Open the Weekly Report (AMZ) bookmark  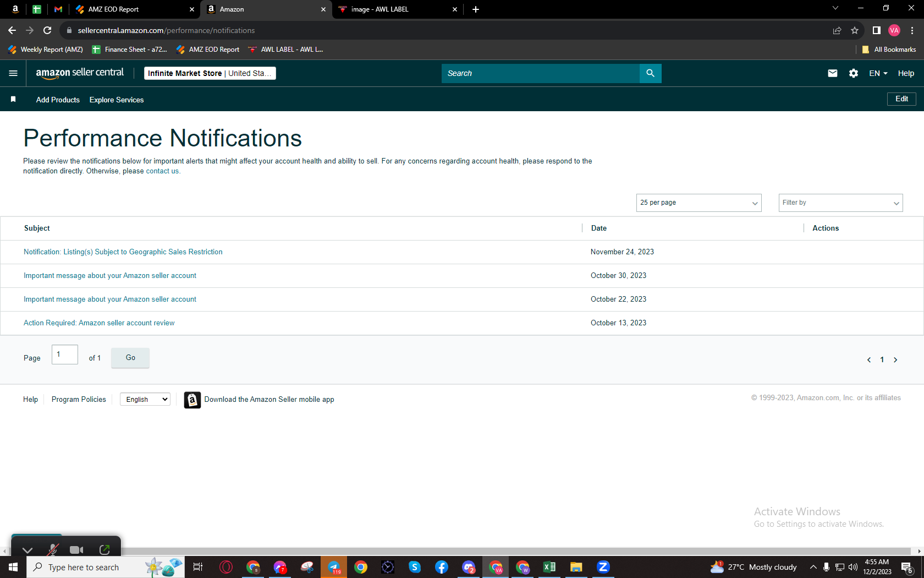click(46, 50)
